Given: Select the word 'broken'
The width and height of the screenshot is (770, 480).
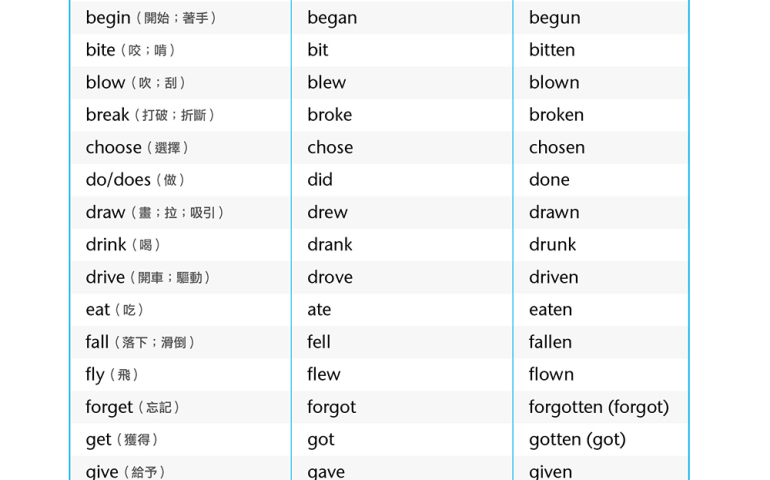Looking at the screenshot, I should (556, 115).
